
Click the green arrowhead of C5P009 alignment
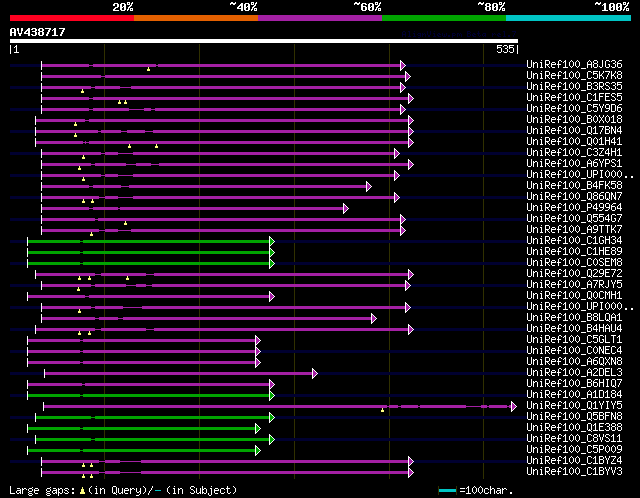(258, 451)
